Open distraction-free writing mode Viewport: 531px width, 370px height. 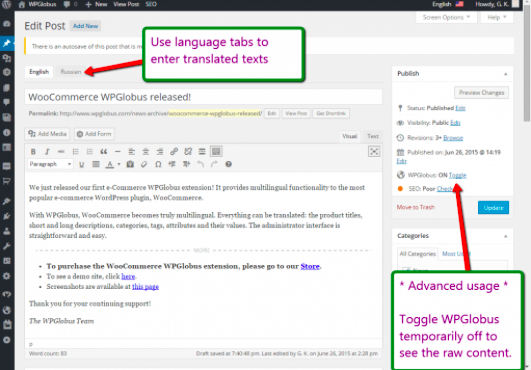click(x=374, y=152)
